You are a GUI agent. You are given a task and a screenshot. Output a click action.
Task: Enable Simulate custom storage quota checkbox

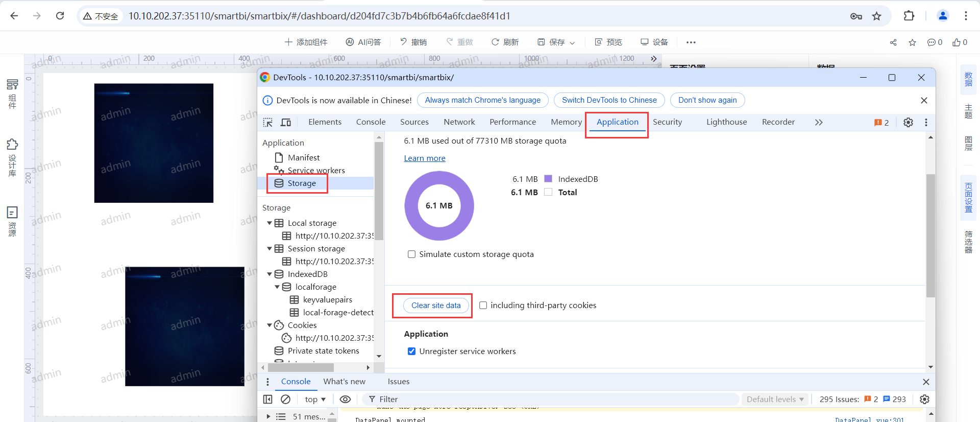pyautogui.click(x=411, y=254)
